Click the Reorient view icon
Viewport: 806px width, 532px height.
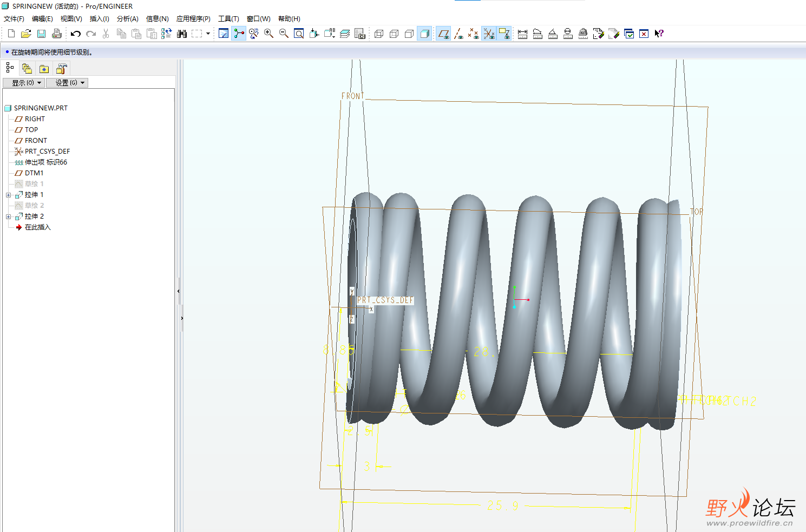tap(314, 34)
